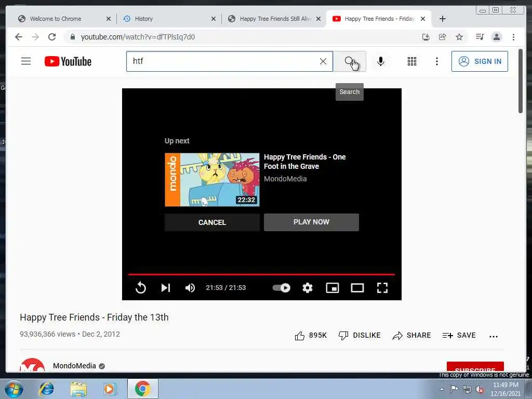Enter full screen mode
The width and height of the screenshot is (532, 399).
382,288
